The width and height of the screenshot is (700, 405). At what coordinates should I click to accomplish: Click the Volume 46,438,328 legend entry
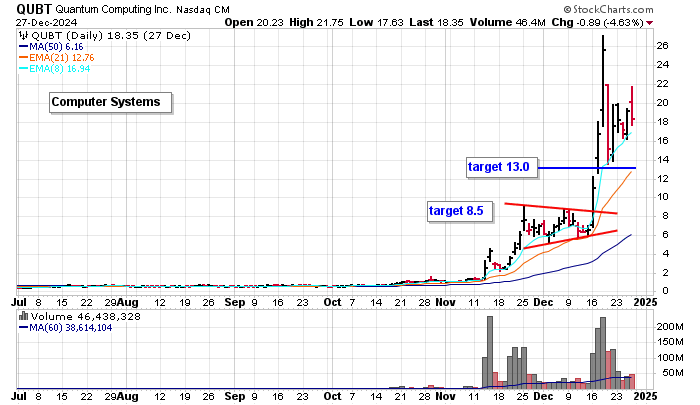tap(86, 317)
